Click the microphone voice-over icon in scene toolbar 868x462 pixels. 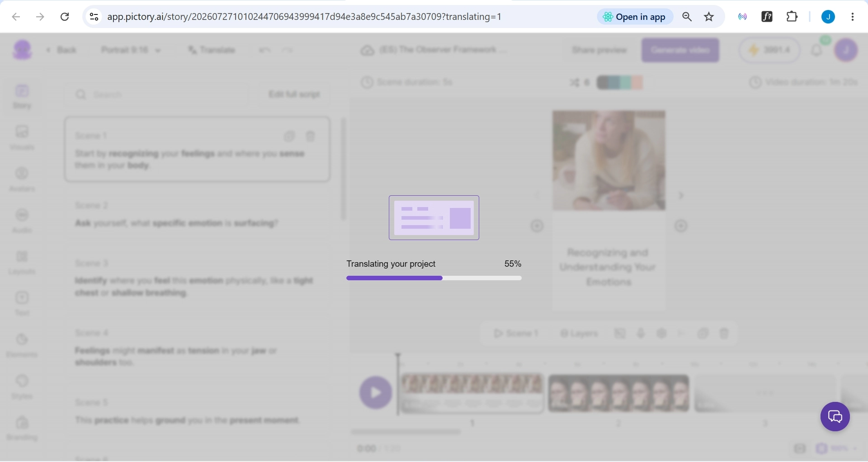(x=641, y=334)
